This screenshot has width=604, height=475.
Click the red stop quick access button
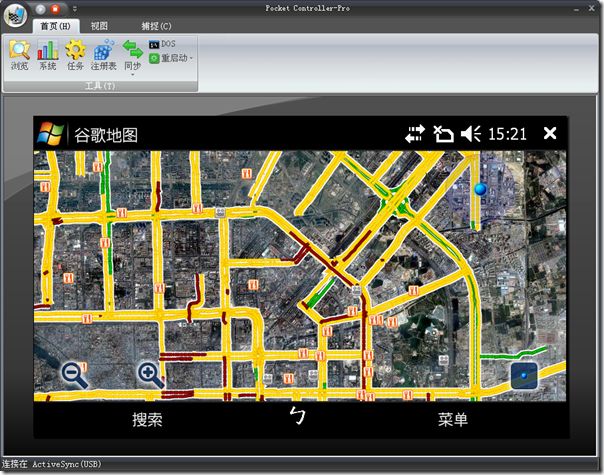[x=55, y=8]
